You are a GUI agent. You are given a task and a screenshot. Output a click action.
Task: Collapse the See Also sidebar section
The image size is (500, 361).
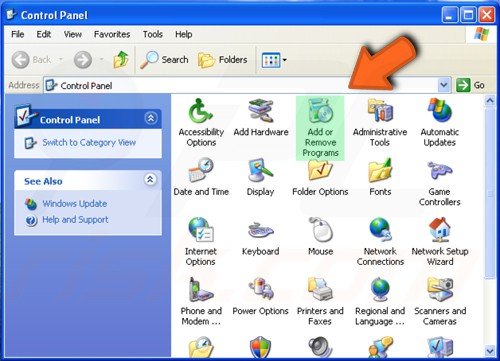click(150, 180)
